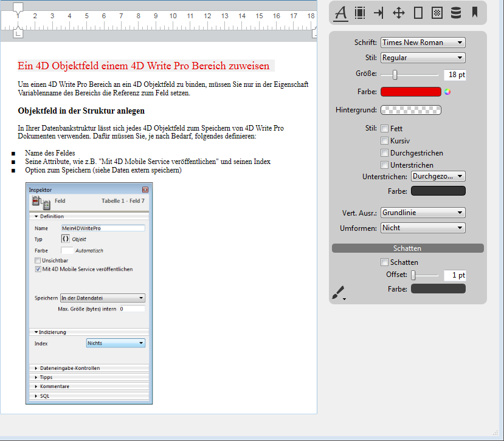Click the color wheel next to Farbe
This screenshot has width=504, height=441.
[x=448, y=92]
